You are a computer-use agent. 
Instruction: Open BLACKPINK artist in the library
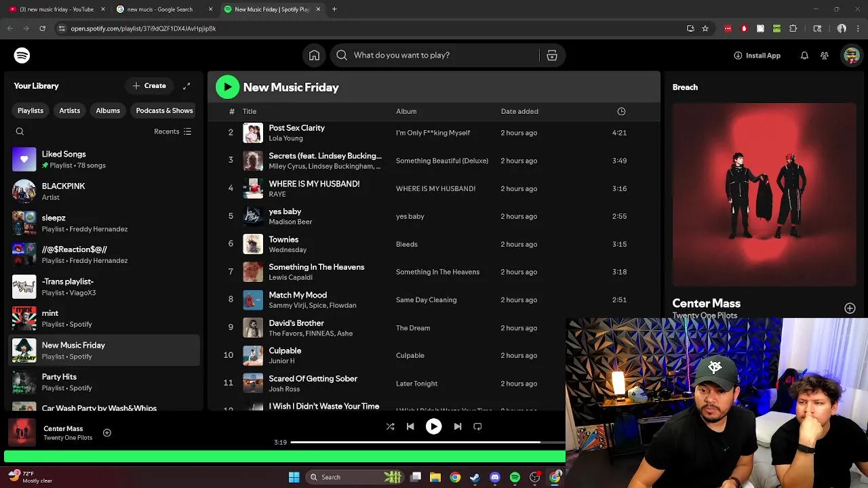pyautogui.click(x=105, y=191)
